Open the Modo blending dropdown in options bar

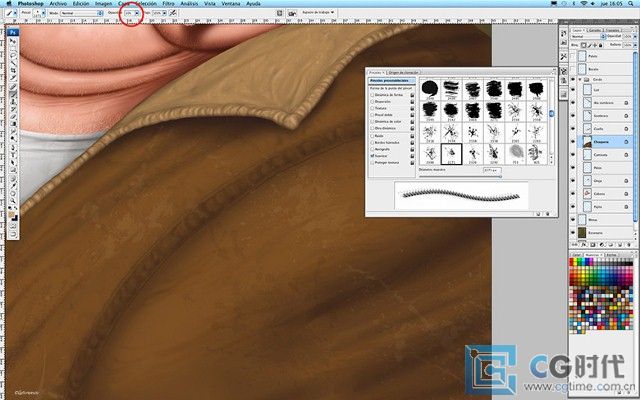82,13
